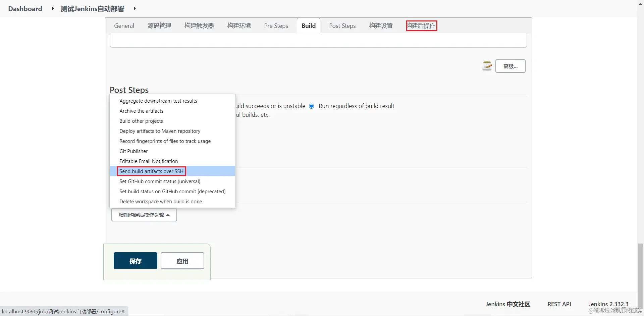
Task: Select Delete workspace when build is done
Action: click(161, 201)
